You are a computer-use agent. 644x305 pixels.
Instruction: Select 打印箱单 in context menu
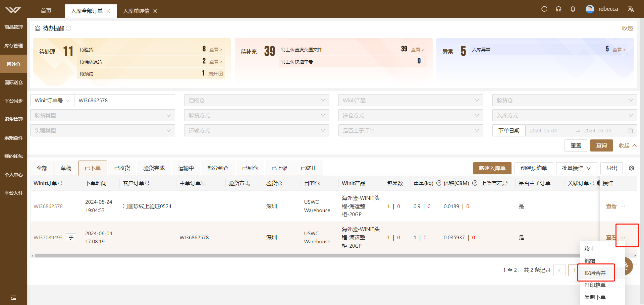pos(602,285)
